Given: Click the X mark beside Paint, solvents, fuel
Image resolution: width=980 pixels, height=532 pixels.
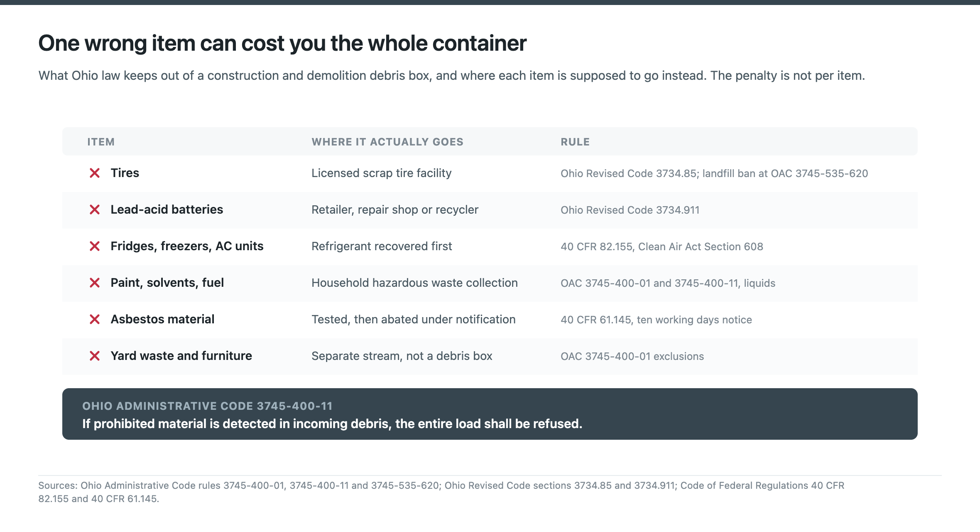Looking at the screenshot, I should click(95, 283).
